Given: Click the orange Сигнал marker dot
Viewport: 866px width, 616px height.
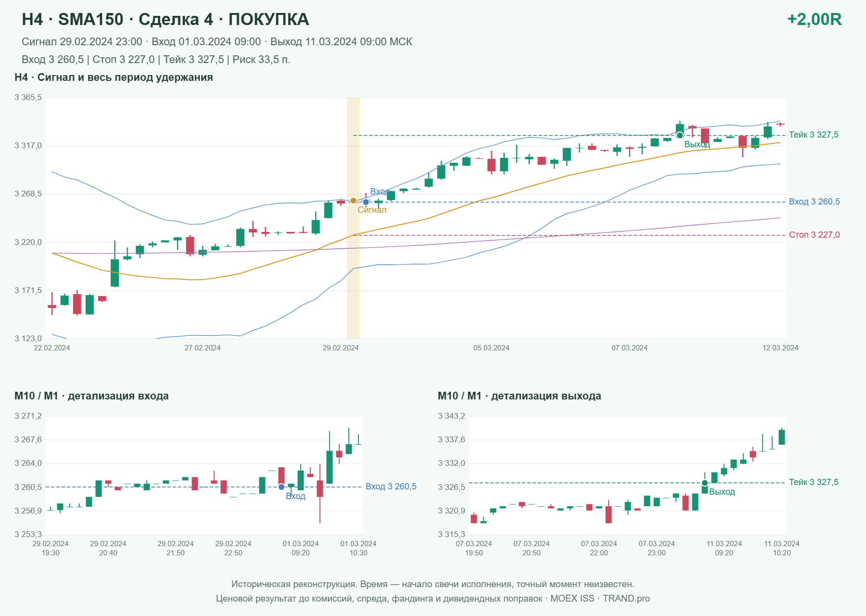Looking at the screenshot, I should coord(353,201).
